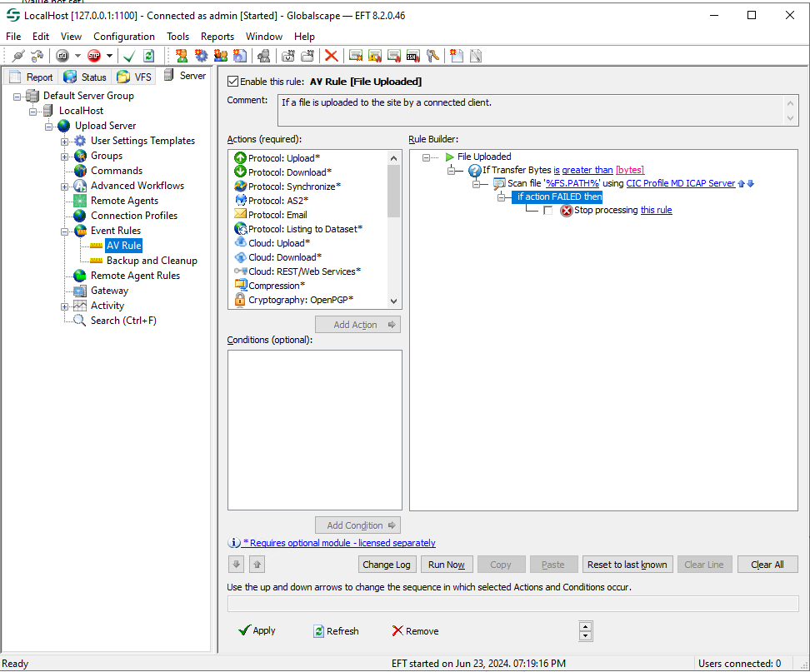Click blue down arrow next to ICAP Server
Image resolution: width=810 pixels, height=672 pixels.
point(751,183)
